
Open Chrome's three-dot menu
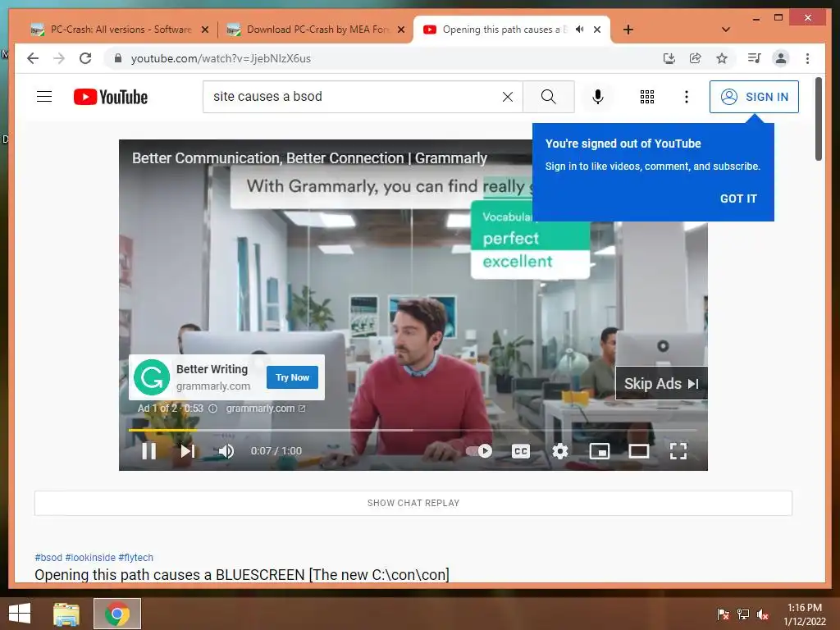[x=807, y=58]
